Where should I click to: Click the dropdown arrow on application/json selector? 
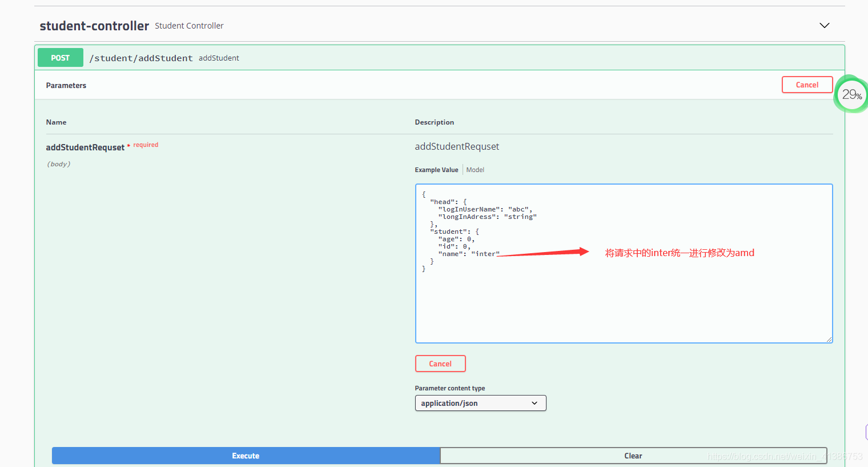[535, 403]
